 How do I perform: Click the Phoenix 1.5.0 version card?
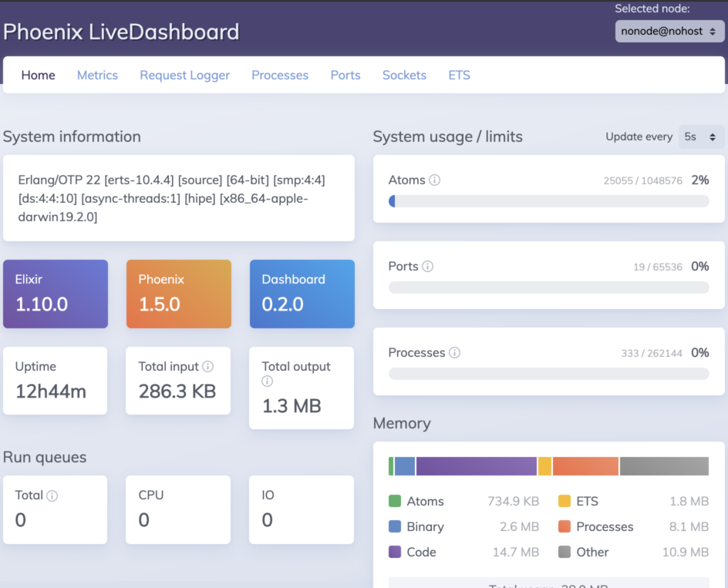pos(179,294)
